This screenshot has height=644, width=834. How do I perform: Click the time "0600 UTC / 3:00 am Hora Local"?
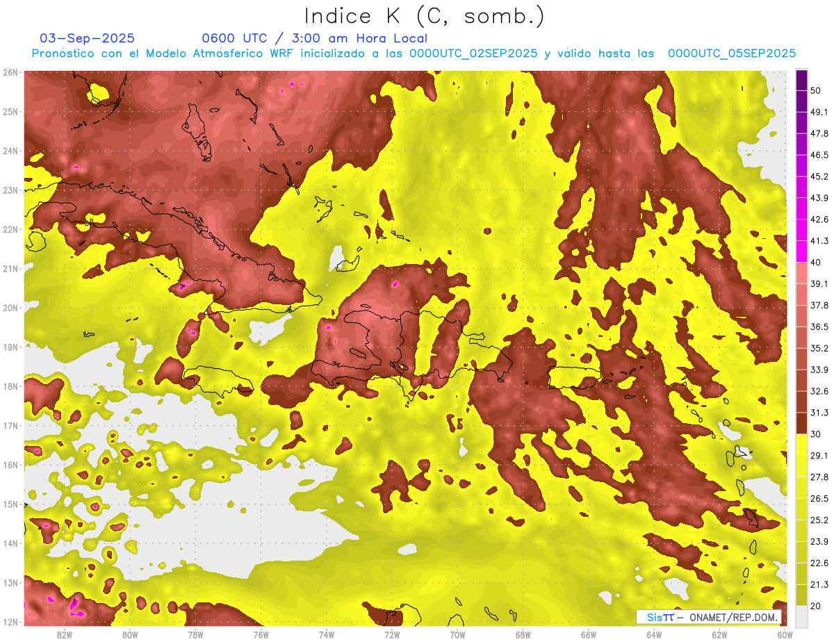coord(314,38)
